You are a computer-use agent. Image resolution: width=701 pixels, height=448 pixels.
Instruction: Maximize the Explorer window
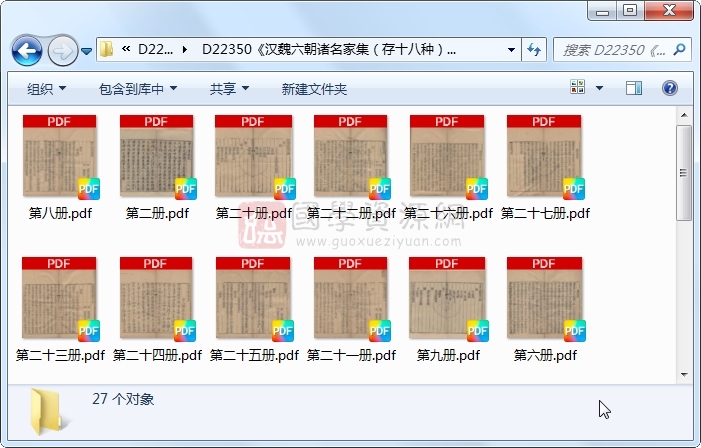[630, 11]
